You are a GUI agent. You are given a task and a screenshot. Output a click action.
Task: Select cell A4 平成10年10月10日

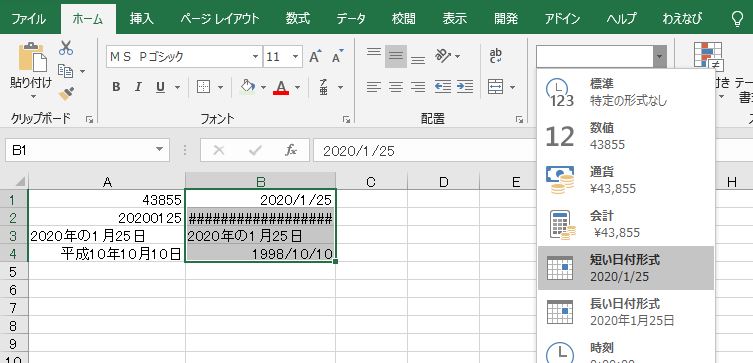click(x=107, y=254)
